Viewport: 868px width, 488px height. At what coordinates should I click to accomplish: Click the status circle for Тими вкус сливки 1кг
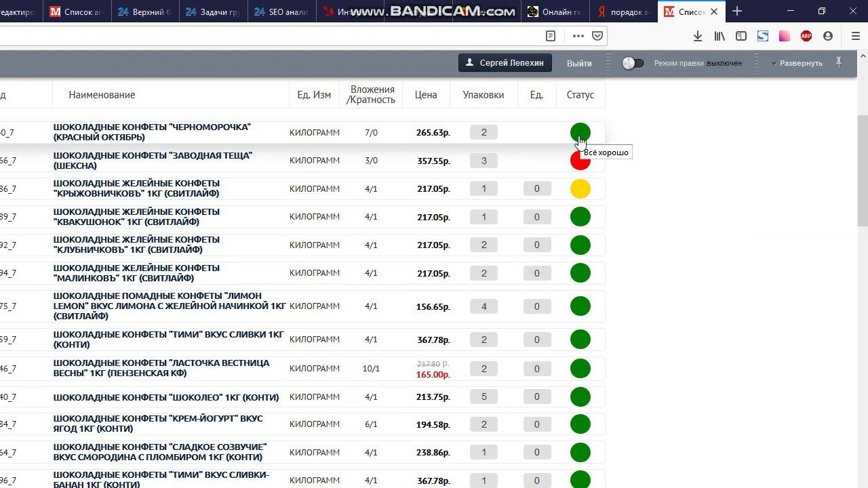580,340
